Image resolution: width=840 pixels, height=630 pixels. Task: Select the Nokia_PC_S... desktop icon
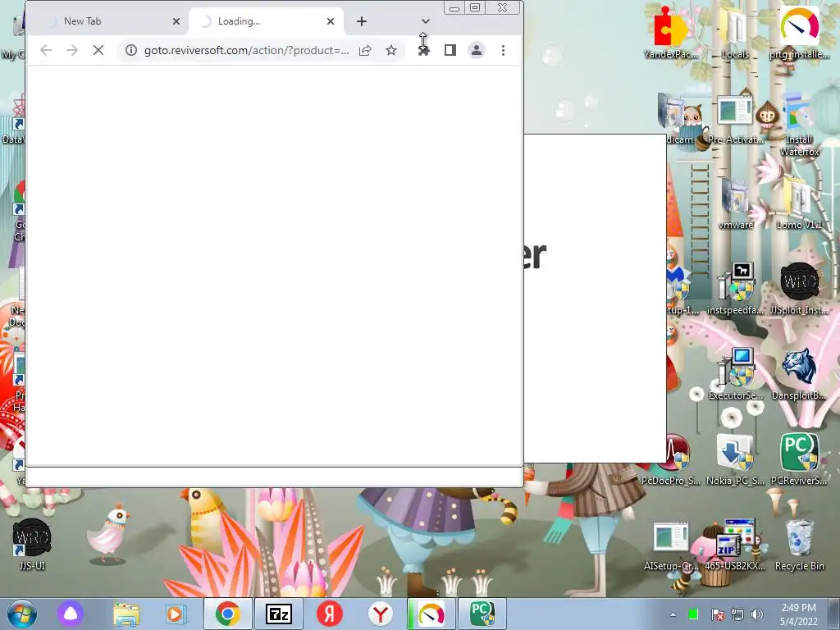pos(735,459)
